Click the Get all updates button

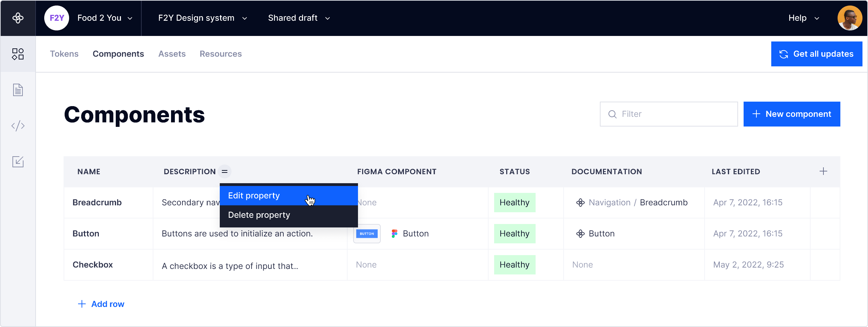coord(816,54)
